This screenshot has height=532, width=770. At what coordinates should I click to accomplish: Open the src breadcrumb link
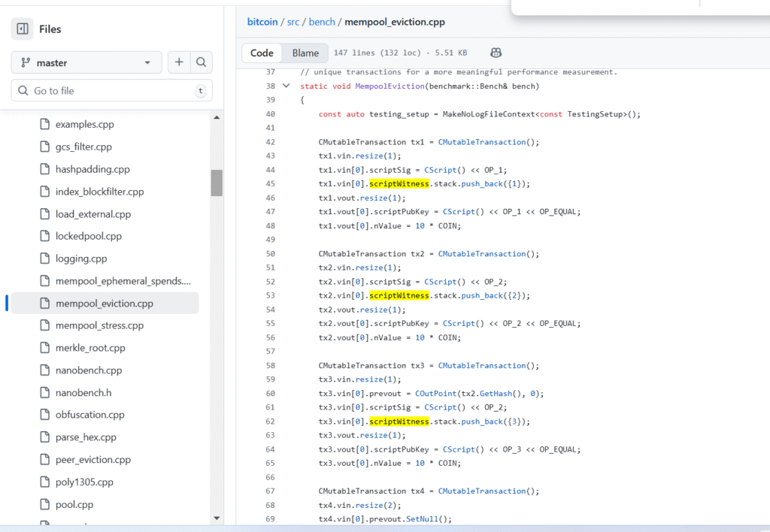click(x=293, y=22)
